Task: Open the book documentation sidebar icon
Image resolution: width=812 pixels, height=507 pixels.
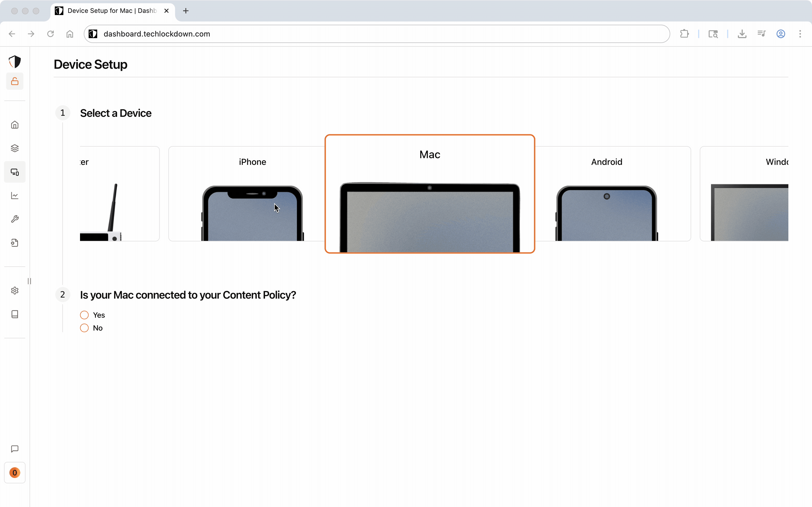Action: pos(15,314)
